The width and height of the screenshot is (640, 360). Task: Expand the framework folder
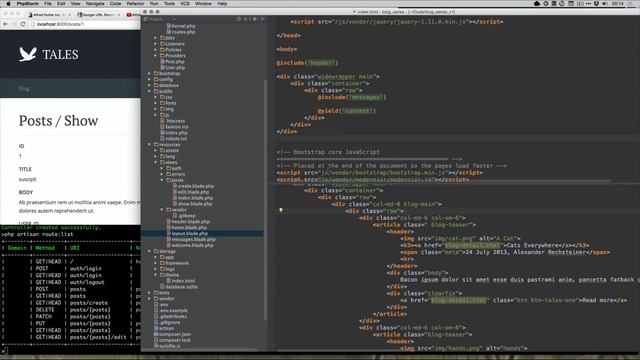(x=156, y=263)
